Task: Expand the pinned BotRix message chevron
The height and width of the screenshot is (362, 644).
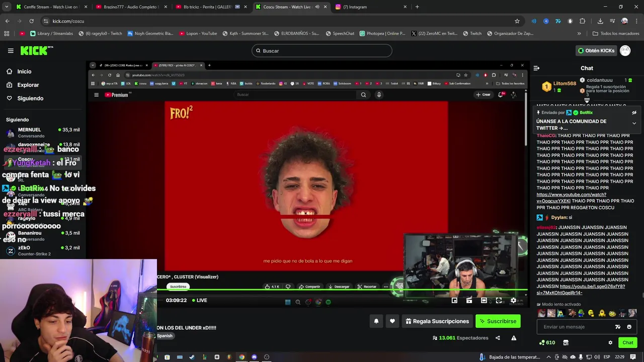Action: 634,123
